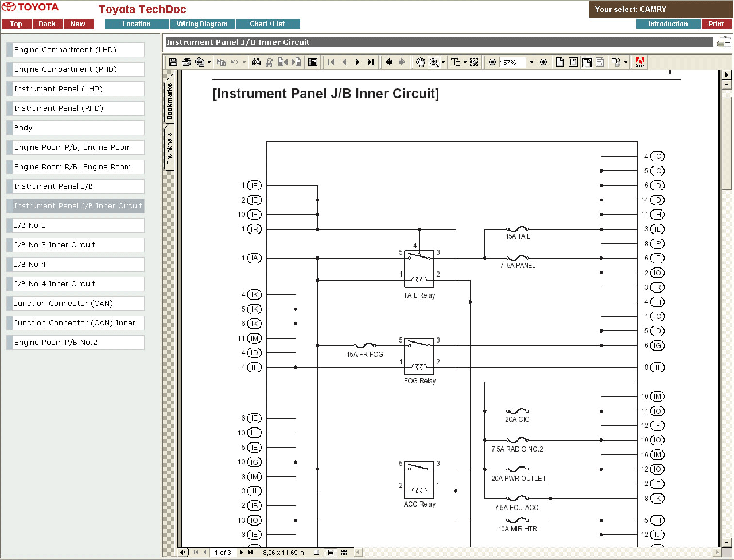The image size is (734, 560).
Task: Open Instrument Panel J/B entry
Action: [x=75, y=186]
